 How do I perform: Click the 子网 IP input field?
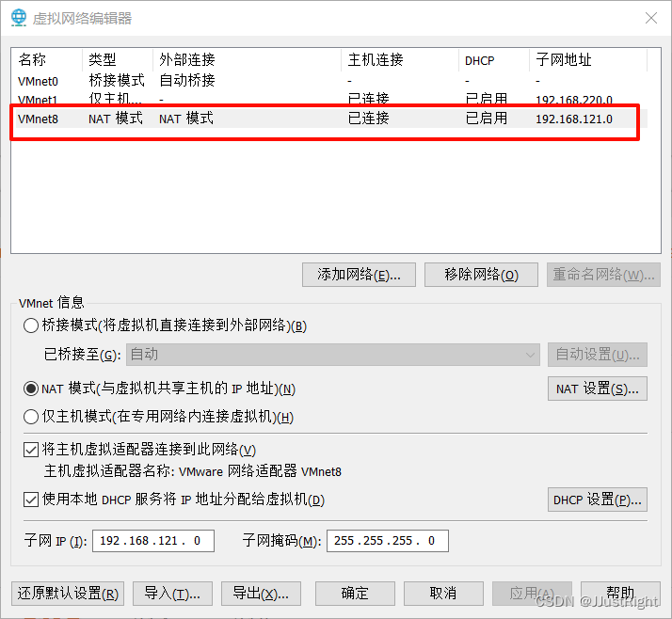pyautogui.click(x=153, y=541)
